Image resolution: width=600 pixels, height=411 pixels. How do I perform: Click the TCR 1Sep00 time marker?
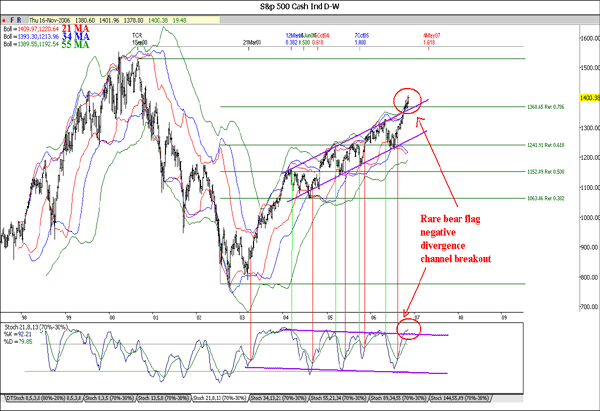tap(139, 39)
